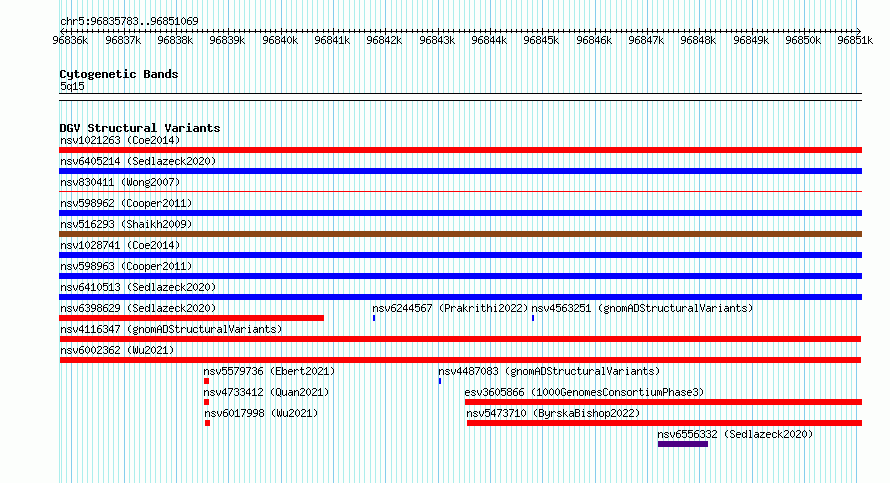
Task: Open the nsv6410513 (Sedlazeck2020) label
Action: pyautogui.click(x=138, y=287)
